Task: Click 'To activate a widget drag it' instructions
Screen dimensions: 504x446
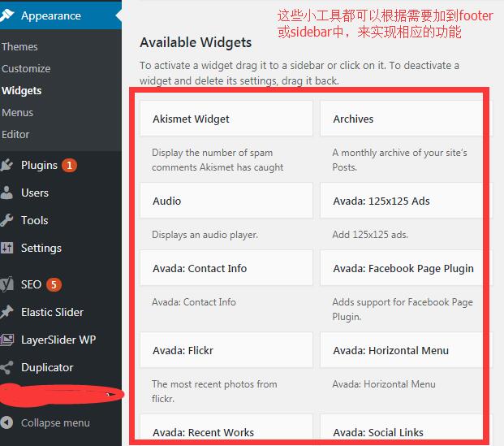Action: 299,73
